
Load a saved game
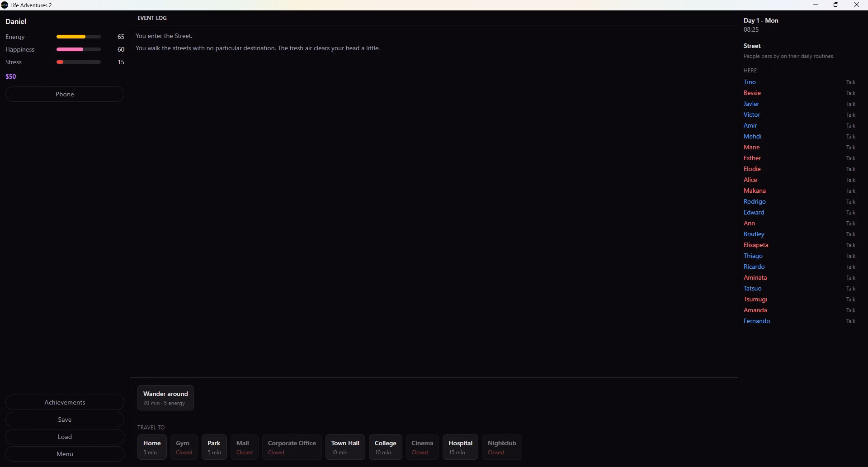(x=65, y=437)
